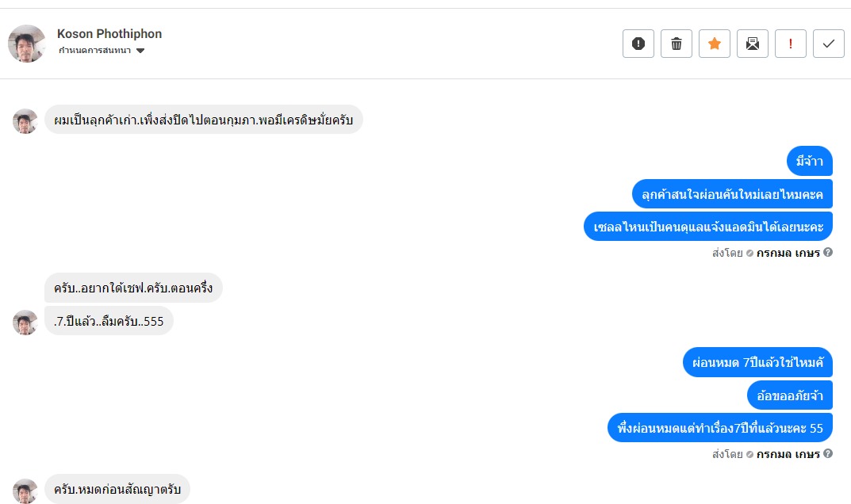Open sender กรกมล เกษร under เซลล์ไหน message

click(x=788, y=254)
